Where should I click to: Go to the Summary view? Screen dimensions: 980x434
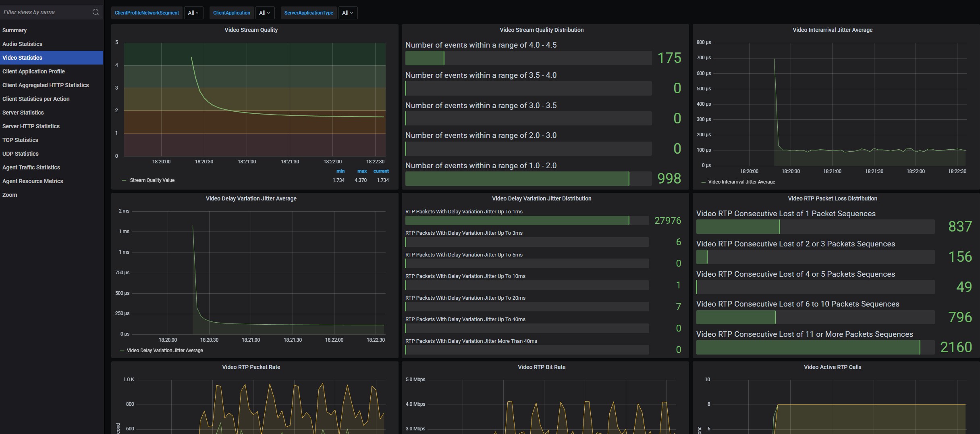(15, 30)
